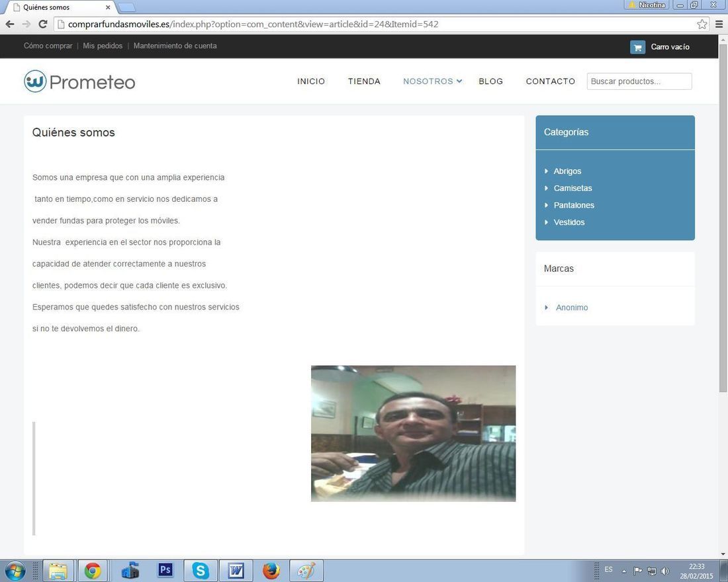Open the Chrome hamburger menu
This screenshot has width=728, height=582.
click(719, 24)
